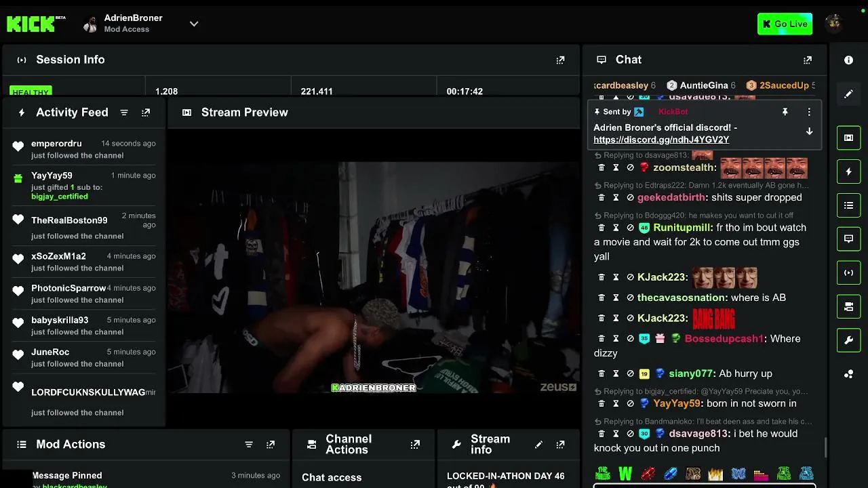Collapse pinned message with the down arrow

coord(809,131)
